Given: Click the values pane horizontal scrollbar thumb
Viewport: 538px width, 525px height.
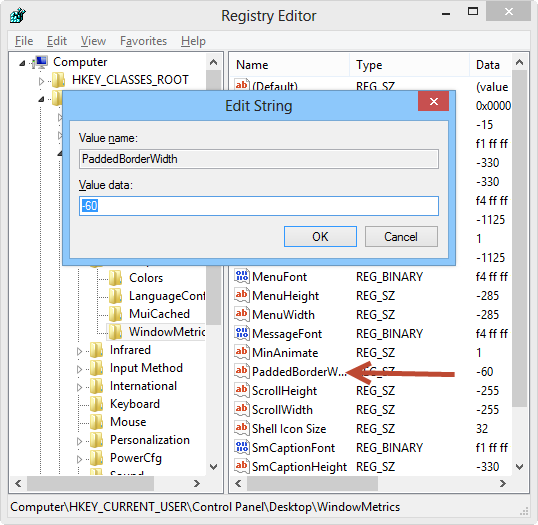Looking at the screenshot, I should (313, 483).
